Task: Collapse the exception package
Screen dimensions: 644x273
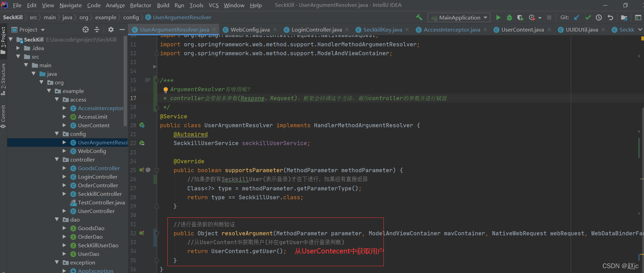Action: pos(57,262)
